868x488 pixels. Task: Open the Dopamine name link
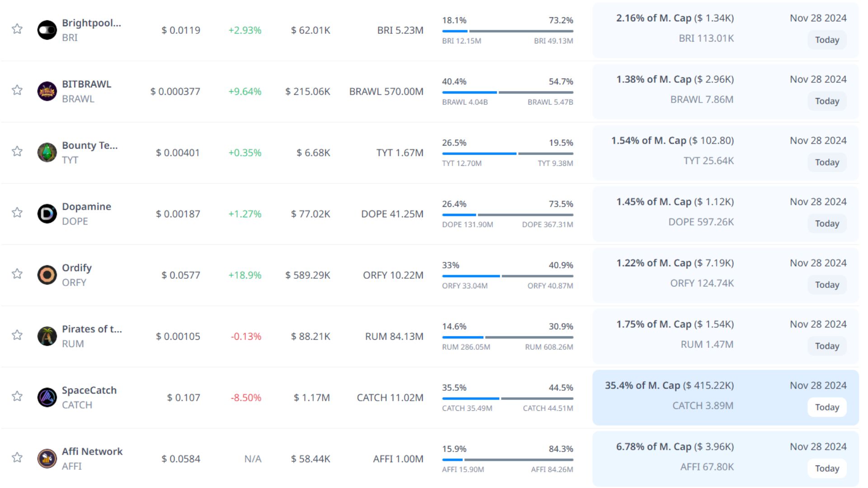pyautogui.click(x=86, y=206)
